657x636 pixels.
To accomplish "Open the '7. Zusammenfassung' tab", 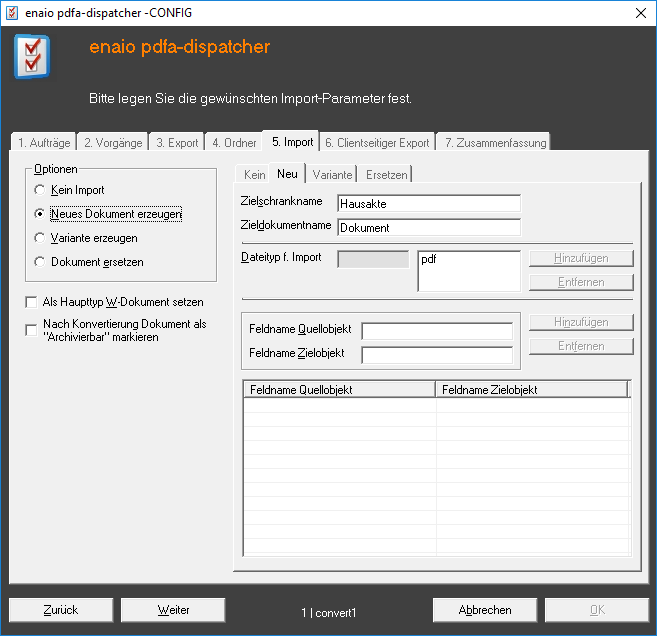I will pos(496,143).
